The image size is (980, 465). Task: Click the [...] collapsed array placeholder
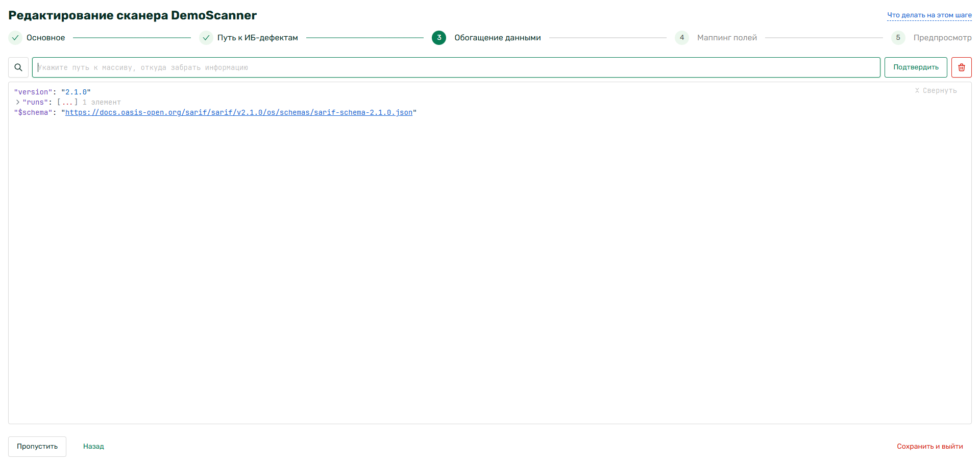point(67,103)
